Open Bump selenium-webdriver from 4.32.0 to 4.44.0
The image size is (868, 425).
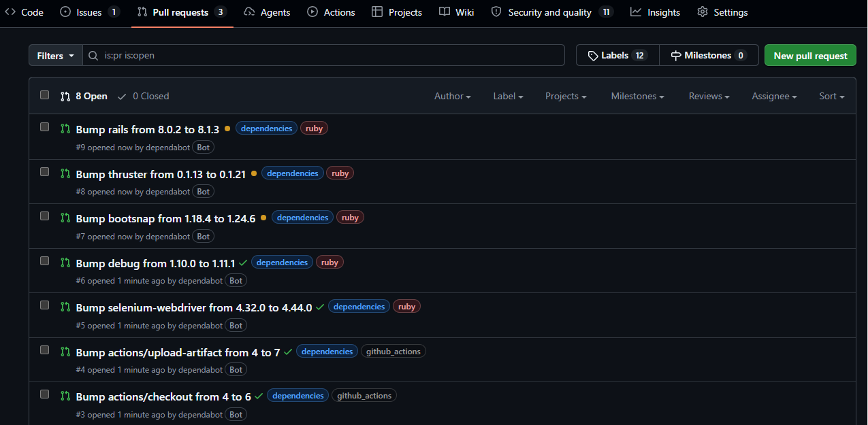point(194,307)
